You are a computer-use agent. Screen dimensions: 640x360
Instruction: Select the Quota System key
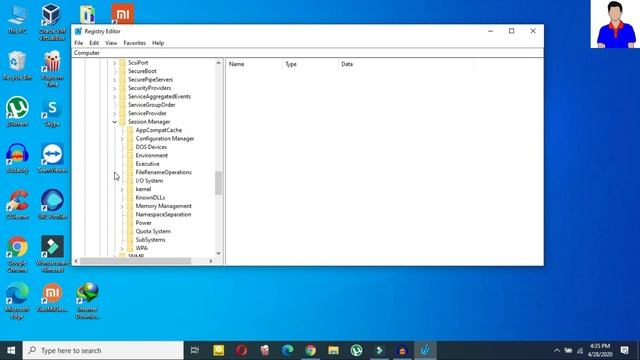coord(153,231)
